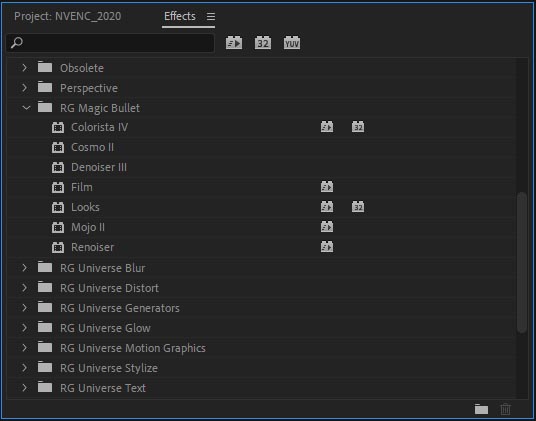
Task: Select the Mojo II effect name
Action: (x=88, y=228)
